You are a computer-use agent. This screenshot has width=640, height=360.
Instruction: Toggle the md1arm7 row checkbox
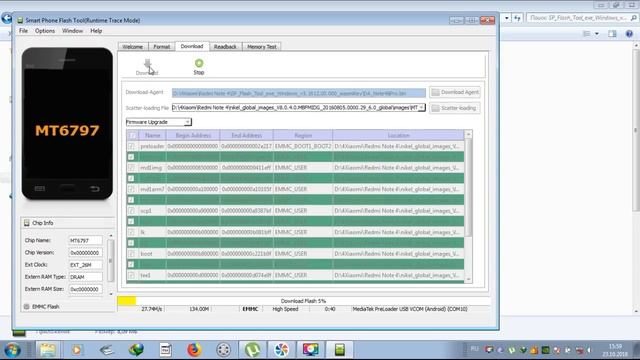point(131,189)
